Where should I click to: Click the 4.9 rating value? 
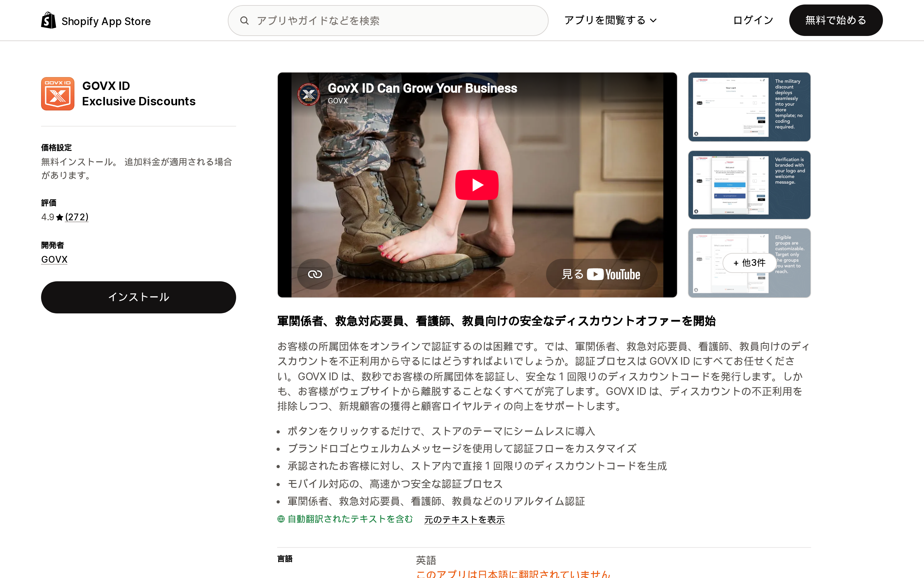coord(48,217)
